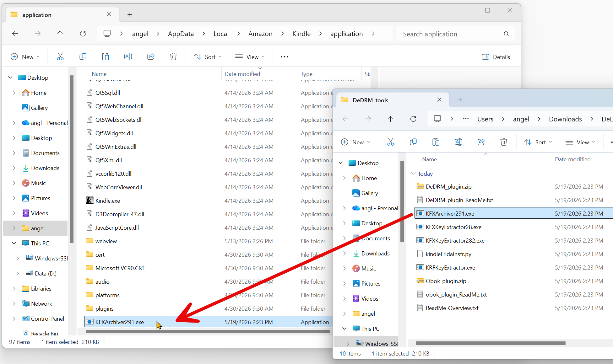The height and width of the screenshot is (364, 613).
Task: Select Kindle.exe in application window
Action: tap(107, 201)
